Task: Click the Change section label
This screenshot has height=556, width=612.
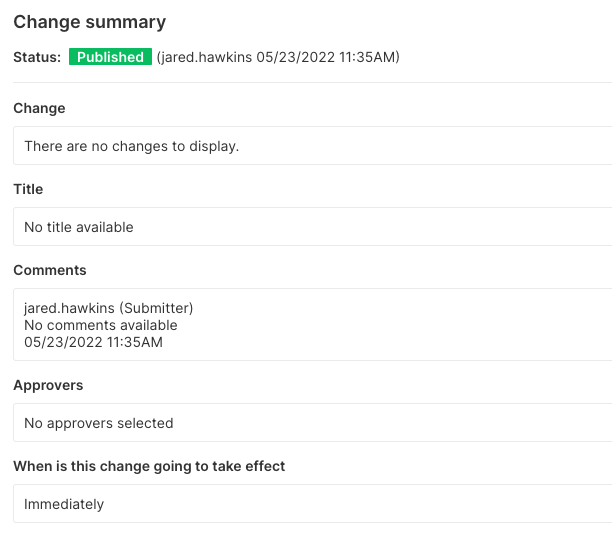Action: [x=39, y=108]
